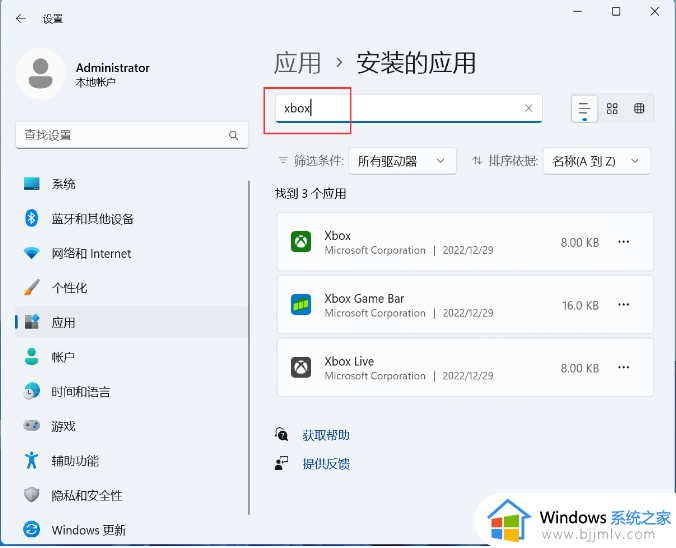Viewport: 676px width, 548px height.
Task: Click the 获取帮助 headset icon
Action: (x=282, y=434)
